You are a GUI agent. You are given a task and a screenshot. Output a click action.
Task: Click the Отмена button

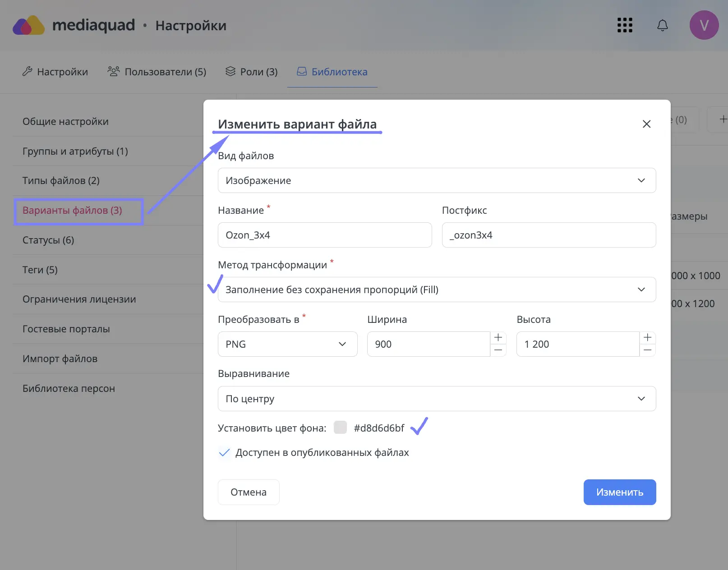[249, 492]
